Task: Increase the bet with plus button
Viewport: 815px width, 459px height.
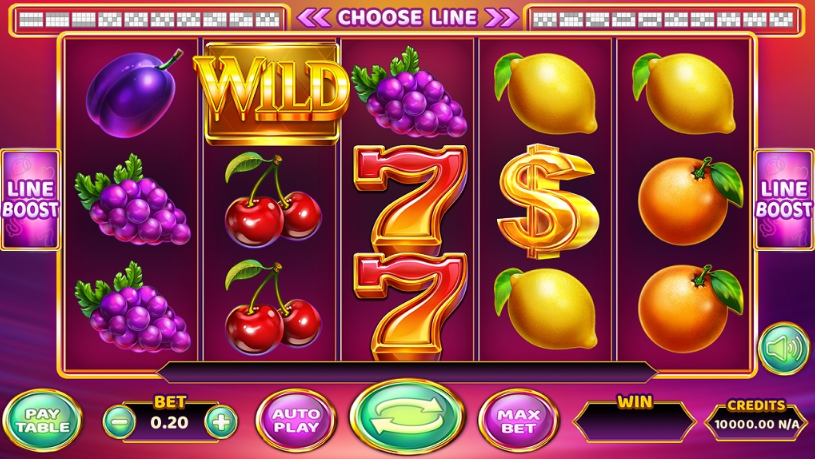Action: [221, 422]
